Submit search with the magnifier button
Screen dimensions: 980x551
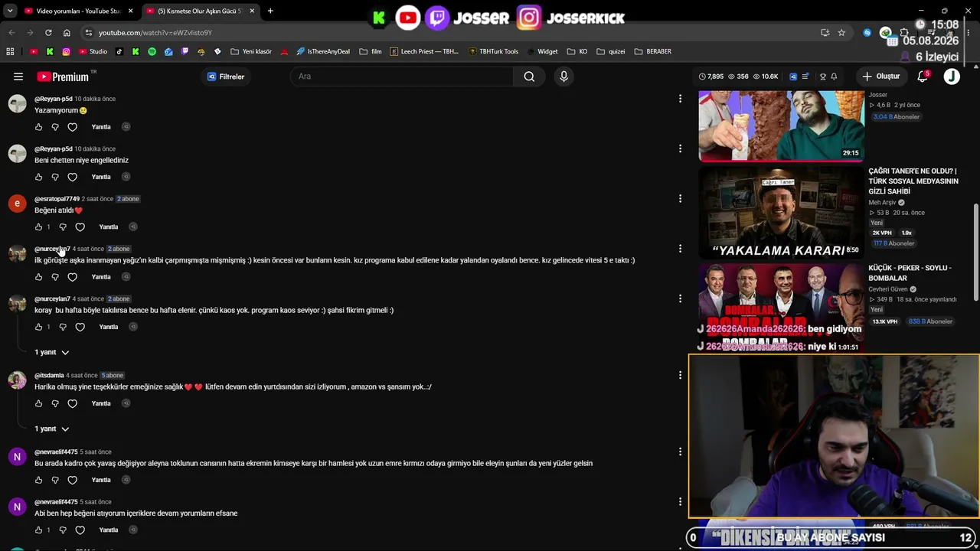(529, 77)
